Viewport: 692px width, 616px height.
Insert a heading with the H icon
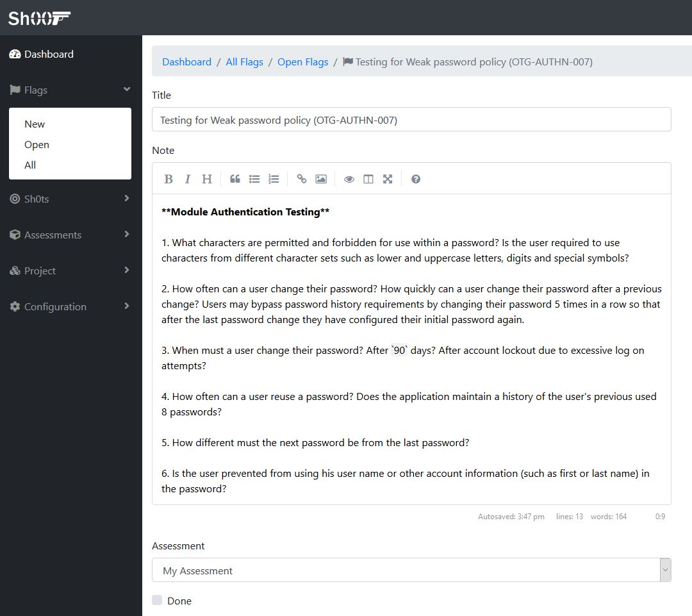tap(207, 179)
